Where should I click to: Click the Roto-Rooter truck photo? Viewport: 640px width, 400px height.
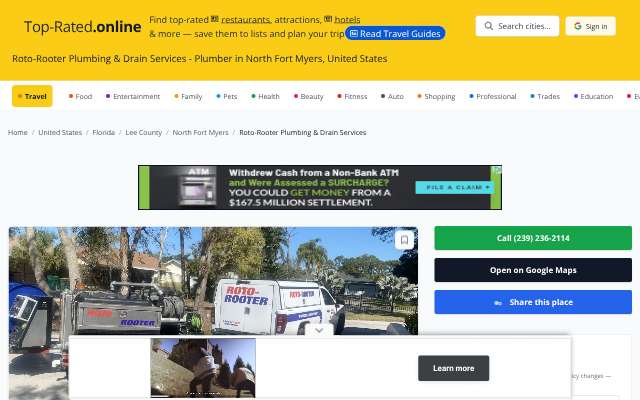(213, 281)
